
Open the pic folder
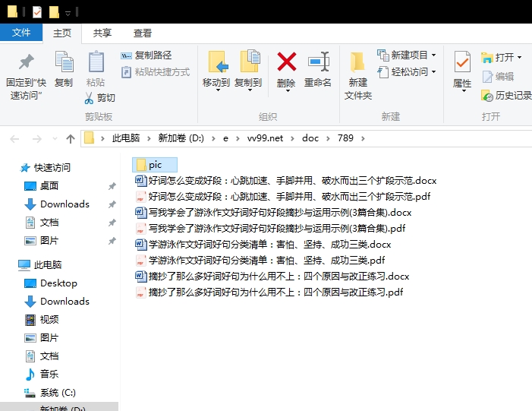pos(155,165)
